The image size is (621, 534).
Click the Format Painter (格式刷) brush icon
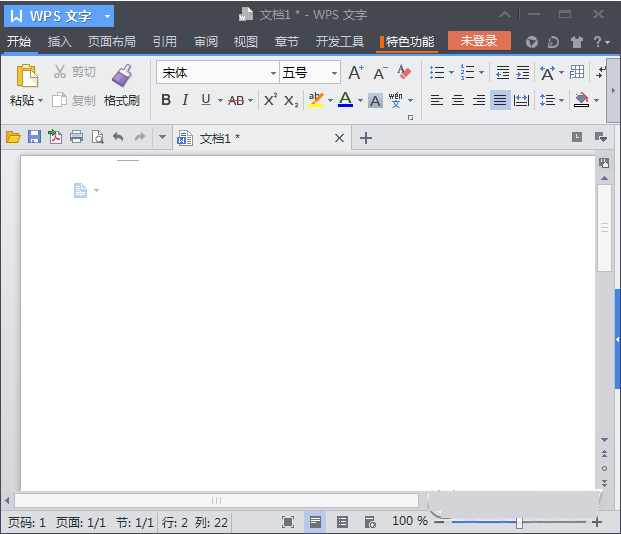pos(122,76)
